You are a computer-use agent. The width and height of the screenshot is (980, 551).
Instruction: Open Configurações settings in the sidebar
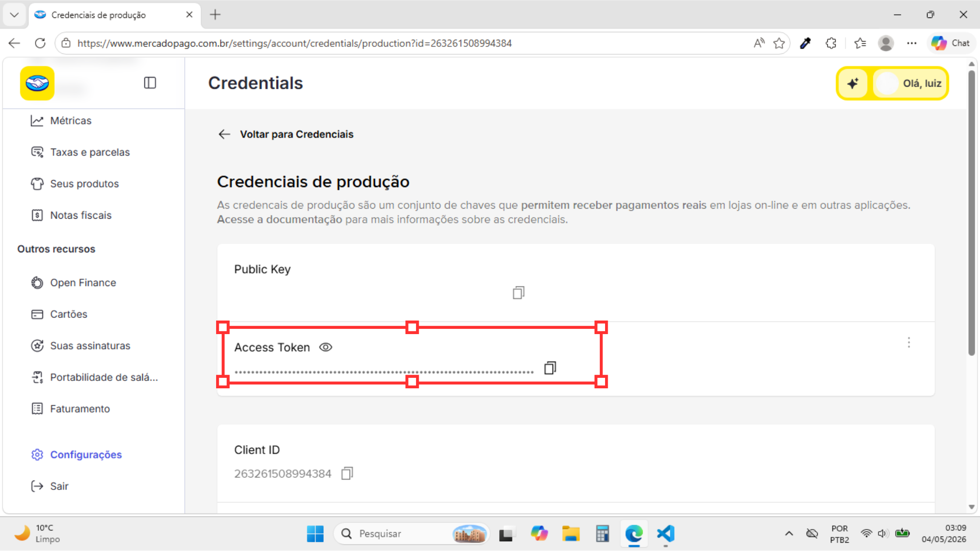76,455
